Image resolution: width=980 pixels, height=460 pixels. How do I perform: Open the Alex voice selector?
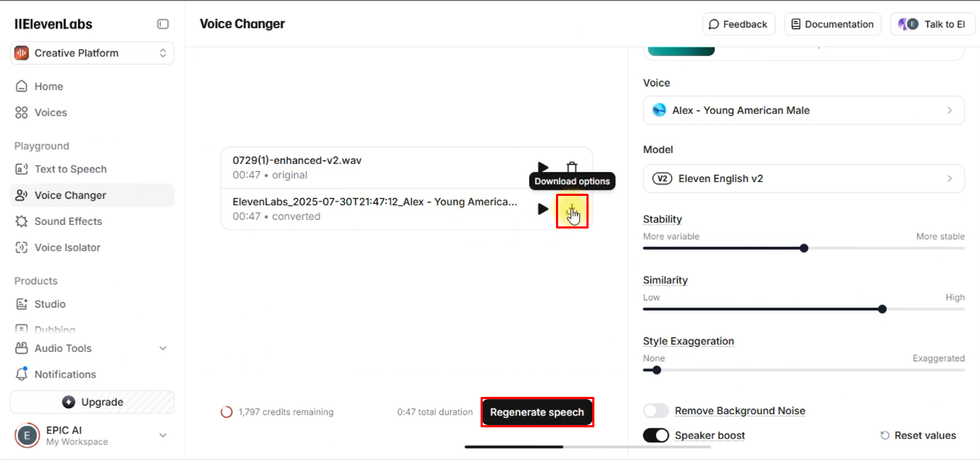click(803, 110)
